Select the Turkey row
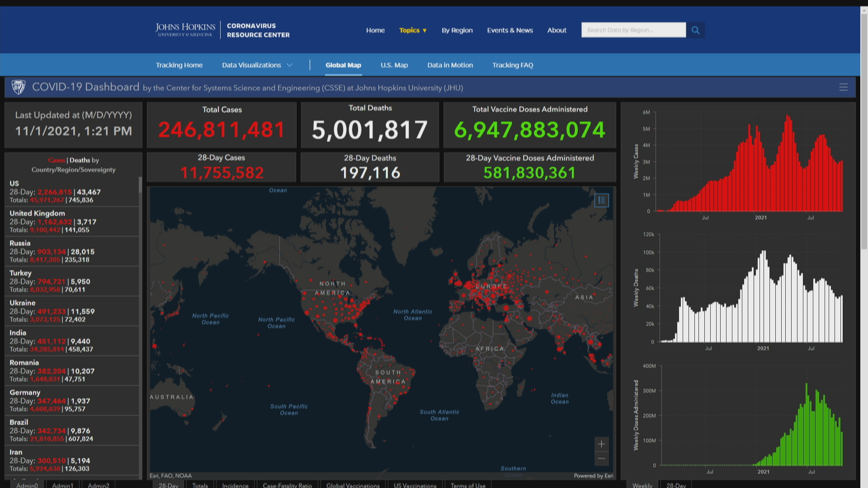This screenshot has width=868, height=488. coord(71,281)
